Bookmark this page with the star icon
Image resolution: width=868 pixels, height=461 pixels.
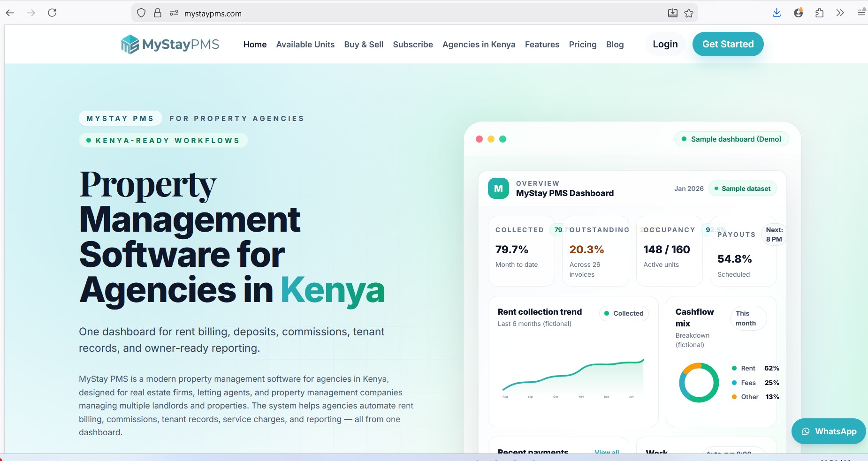(689, 13)
